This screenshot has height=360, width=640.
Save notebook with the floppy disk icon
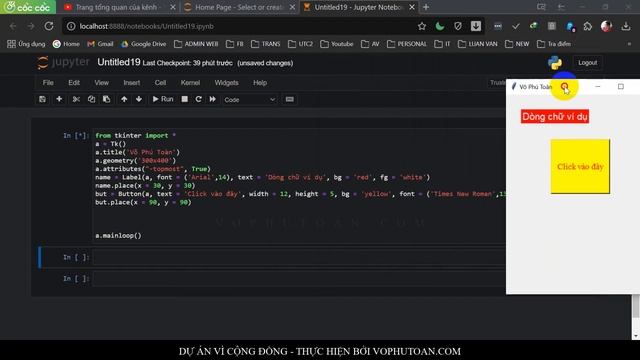pyautogui.click(x=42, y=99)
